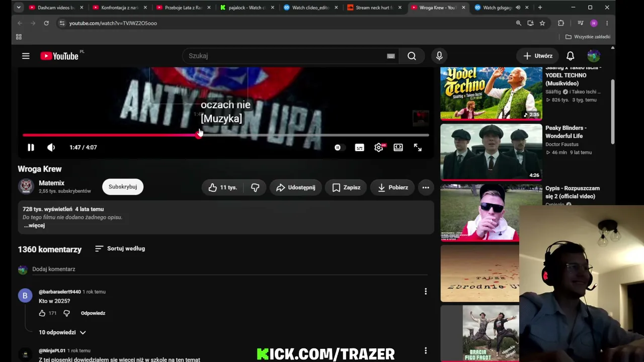Screen dimensions: 644x362
Task: Mute the video volume
Action: pyautogui.click(x=51, y=147)
